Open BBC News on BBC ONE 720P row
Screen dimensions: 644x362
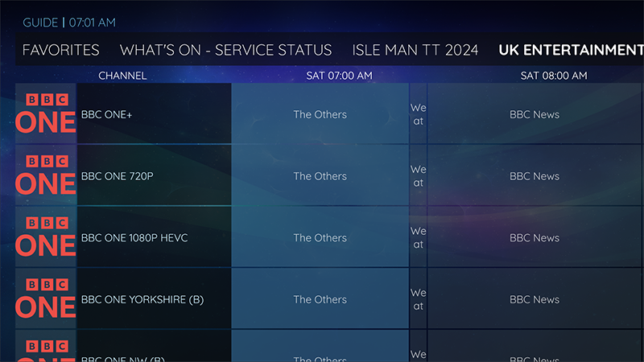point(535,176)
